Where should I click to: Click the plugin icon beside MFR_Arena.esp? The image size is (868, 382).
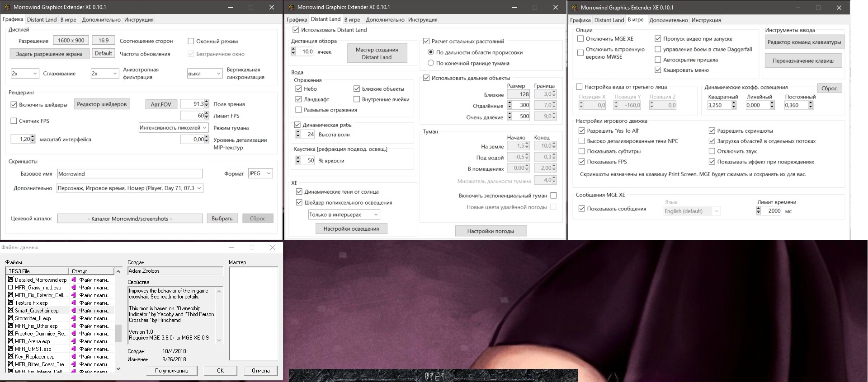click(x=74, y=341)
